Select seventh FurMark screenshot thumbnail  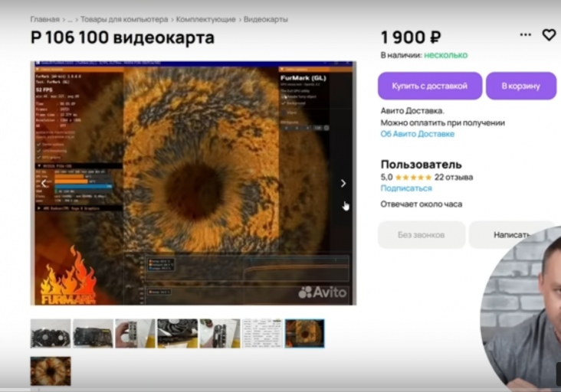[304, 333]
